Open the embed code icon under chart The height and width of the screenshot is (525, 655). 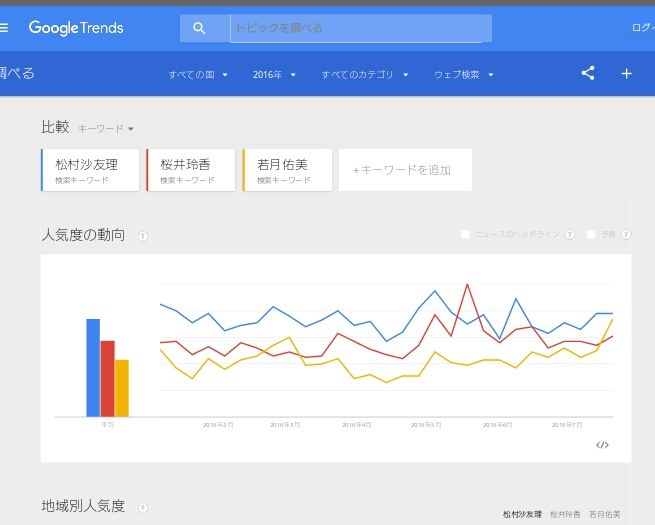[602, 444]
